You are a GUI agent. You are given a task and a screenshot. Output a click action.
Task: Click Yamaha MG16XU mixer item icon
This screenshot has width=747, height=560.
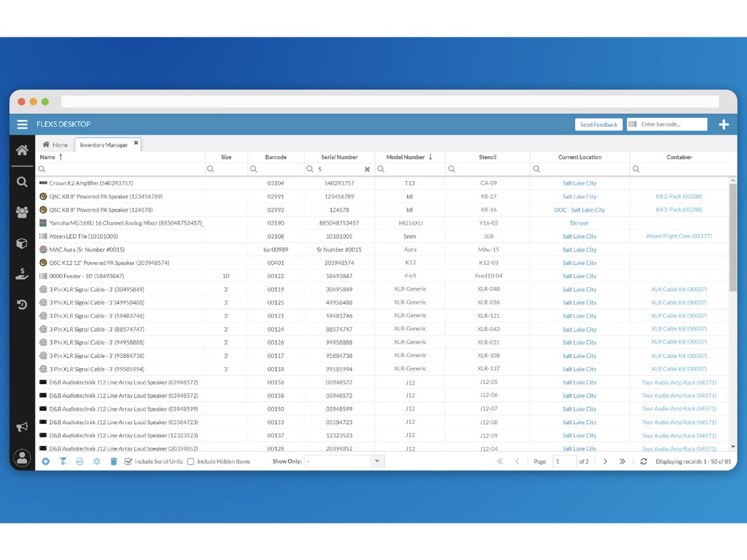[x=43, y=223]
